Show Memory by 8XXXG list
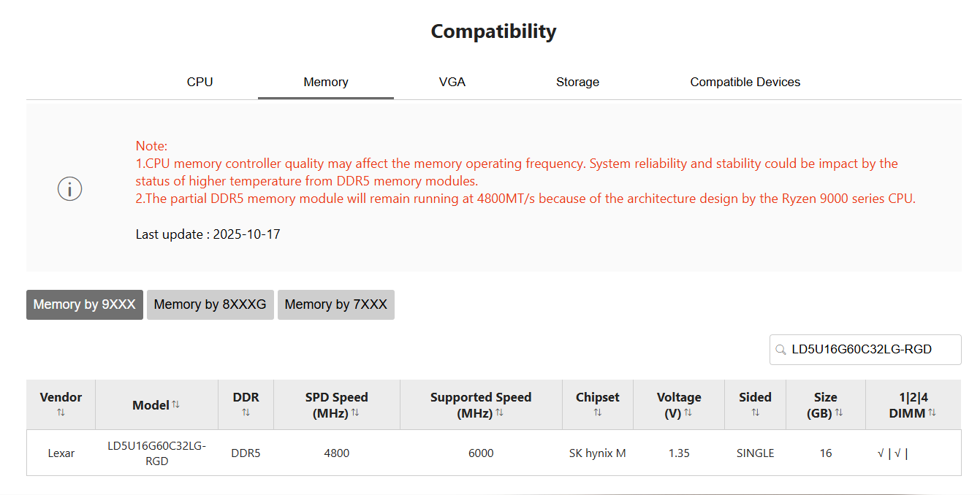This screenshot has height=495, width=980. [x=210, y=304]
